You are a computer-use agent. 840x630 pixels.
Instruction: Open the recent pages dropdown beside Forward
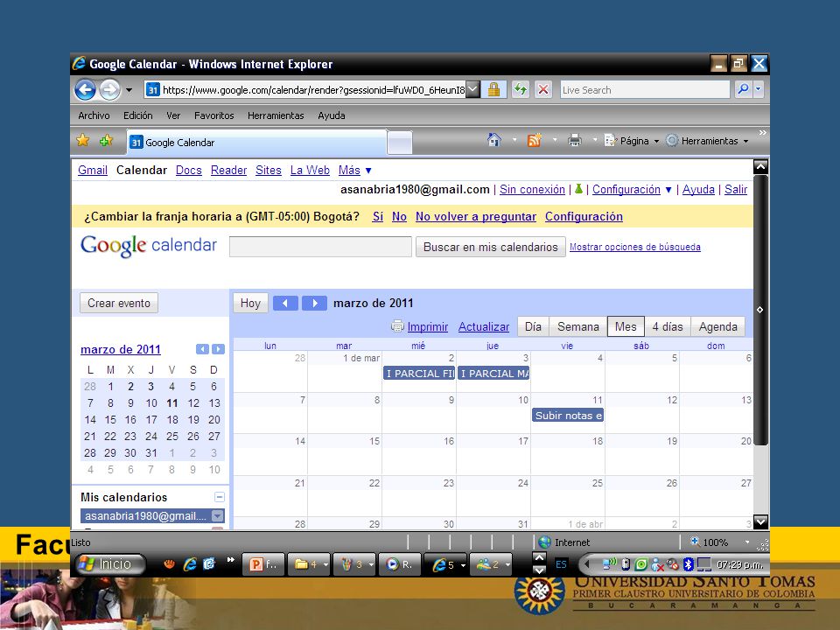pos(129,90)
